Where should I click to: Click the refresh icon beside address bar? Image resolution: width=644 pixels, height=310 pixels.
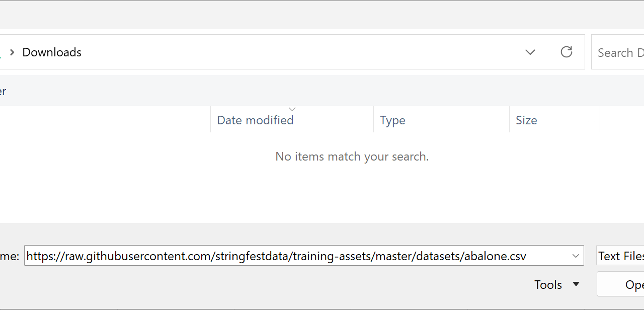(x=567, y=52)
